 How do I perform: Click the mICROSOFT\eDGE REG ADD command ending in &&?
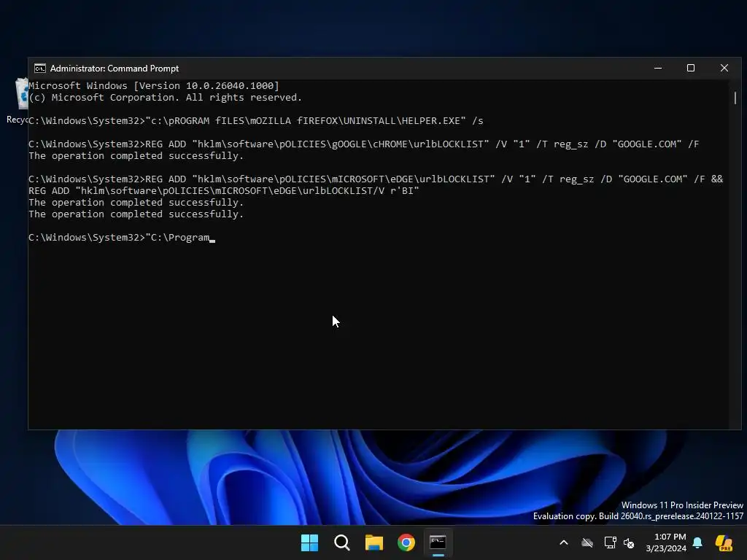tap(376, 179)
